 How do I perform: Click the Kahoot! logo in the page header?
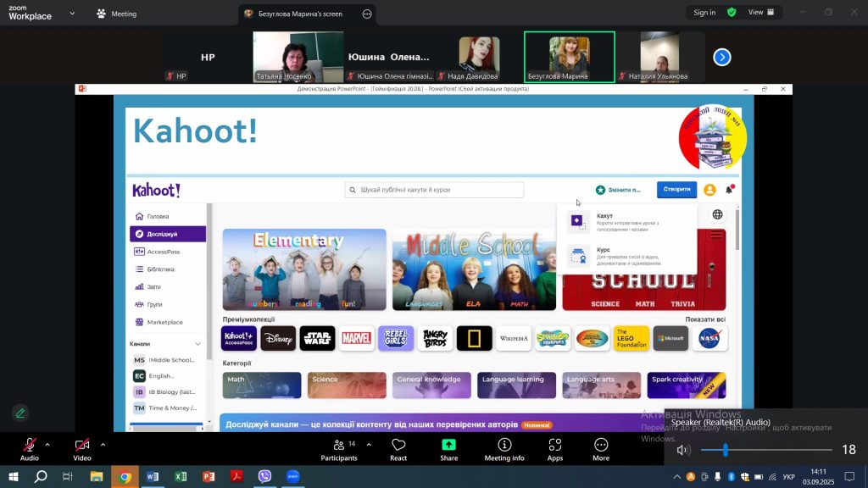pos(156,191)
